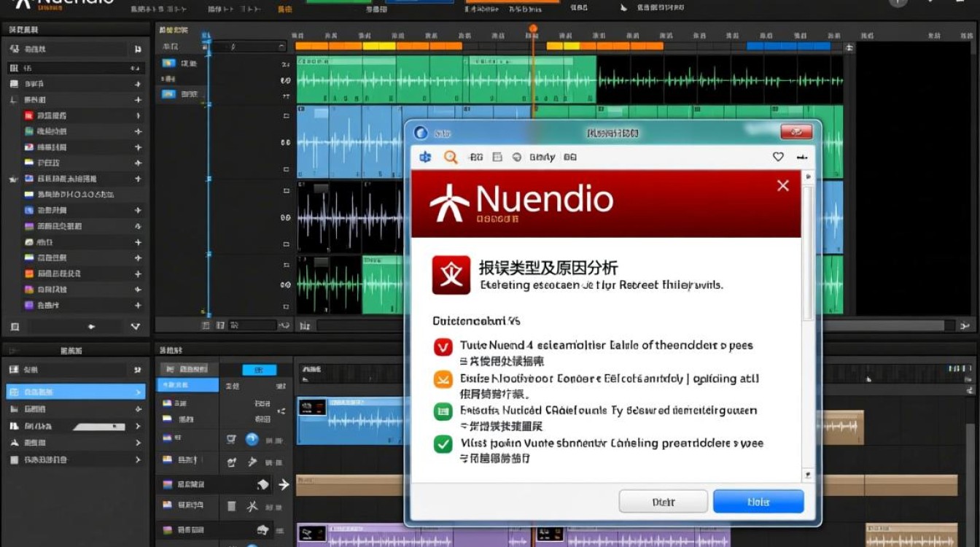Click the plus icon on the green-icon row
This screenshot has width=980, height=547.
138,131
